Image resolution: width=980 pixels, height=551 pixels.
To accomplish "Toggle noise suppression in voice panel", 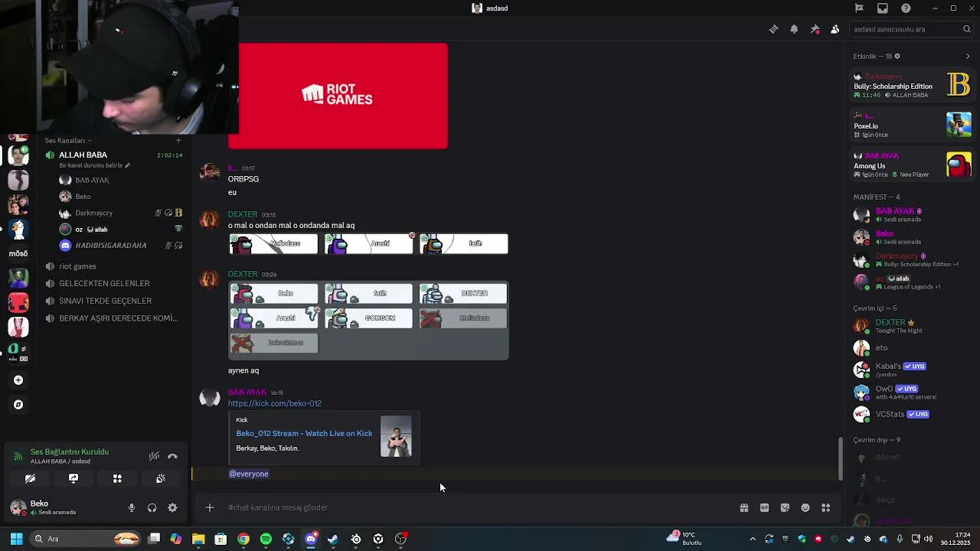I will pos(154,456).
